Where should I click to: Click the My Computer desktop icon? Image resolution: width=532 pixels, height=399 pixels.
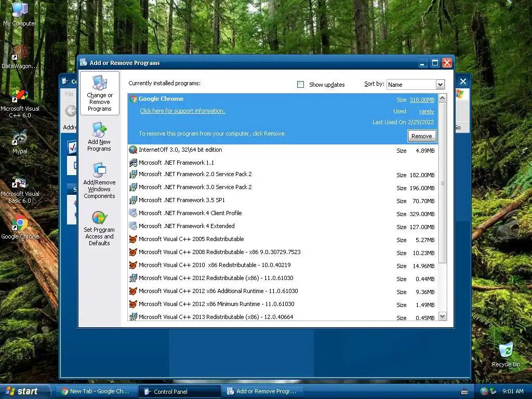click(20, 14)
